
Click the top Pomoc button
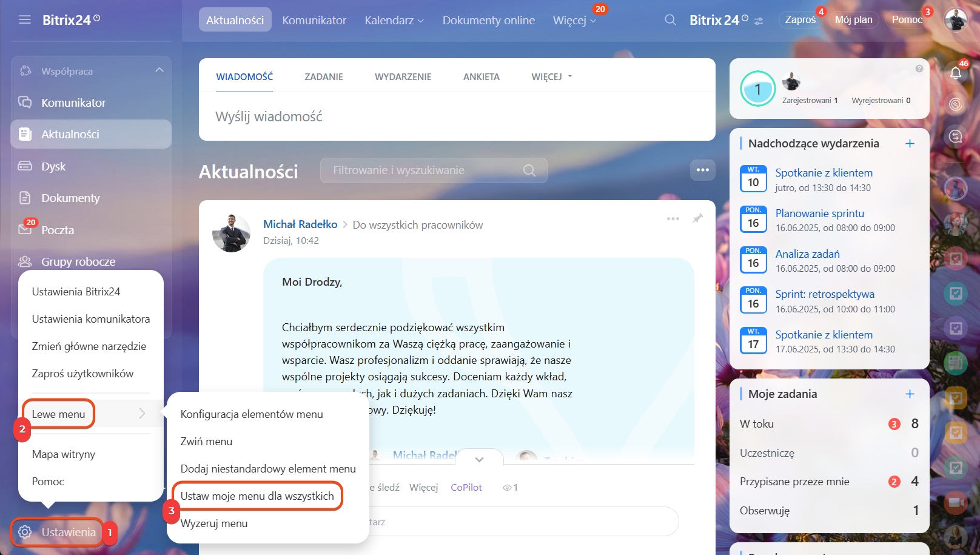coord(907,20)
